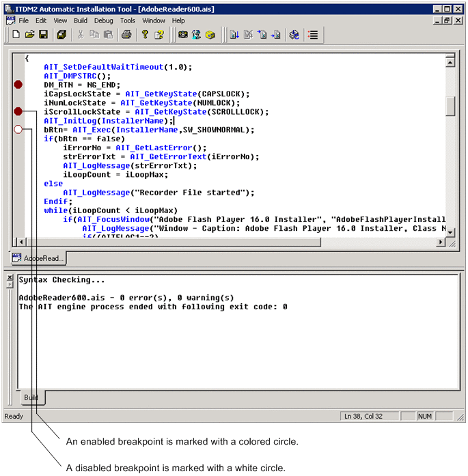This screenshot has width=468, height=476.
Task: Click the strErrorTxt = AIT_GetErrorText line
Action: point(161,156)
